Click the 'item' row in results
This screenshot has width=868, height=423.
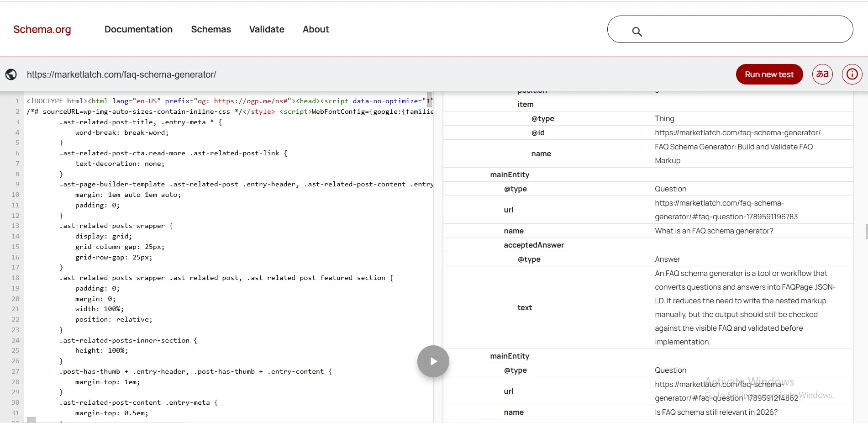tap(648, 104)
